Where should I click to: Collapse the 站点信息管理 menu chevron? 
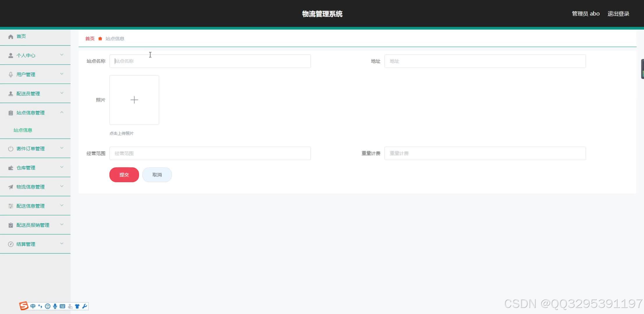click(62, 113)
